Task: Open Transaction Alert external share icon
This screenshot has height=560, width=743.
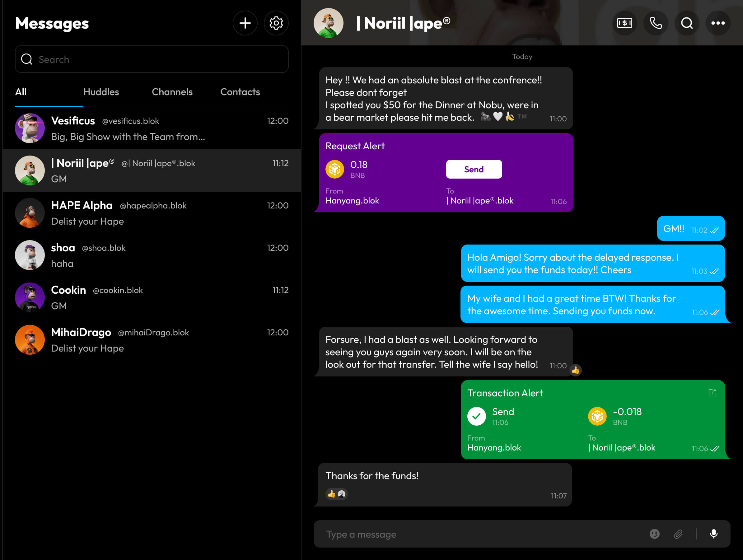Action: click(x=712, y=393)
